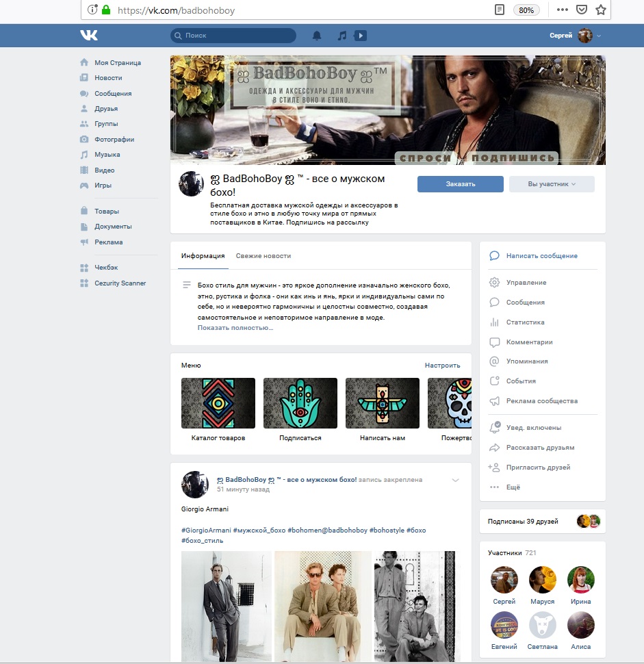Open the first Armani suit photo

click(226, 606)
